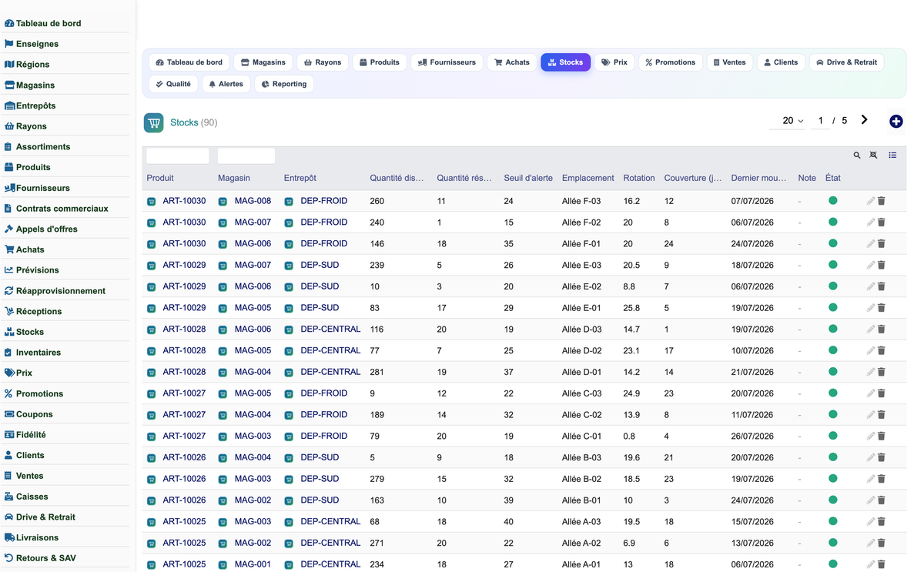Select the active Stocks tab

[x=565, y=62]
